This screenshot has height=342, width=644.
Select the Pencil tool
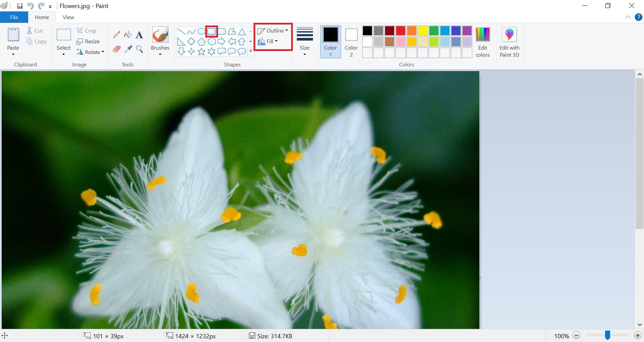point(116,34)
